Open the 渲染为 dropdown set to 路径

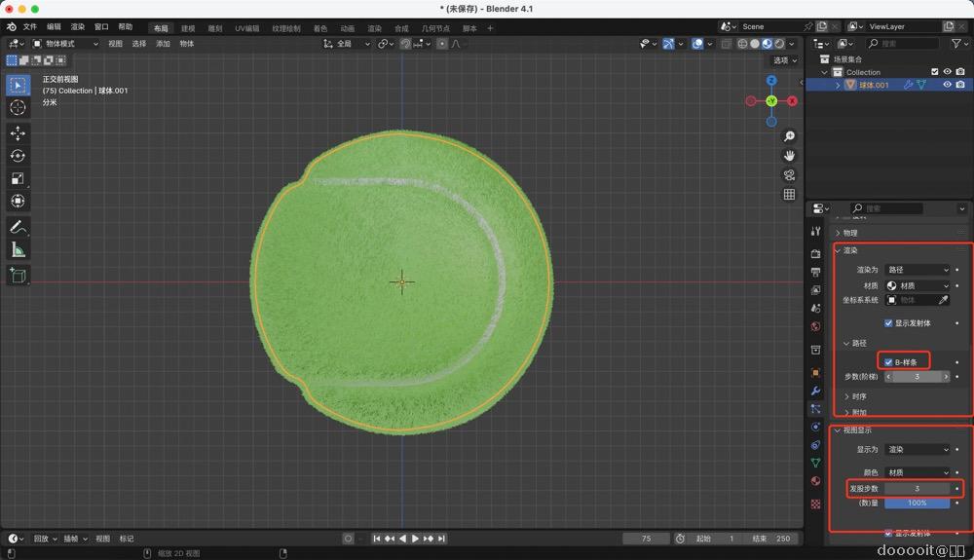tap(917, 270)
